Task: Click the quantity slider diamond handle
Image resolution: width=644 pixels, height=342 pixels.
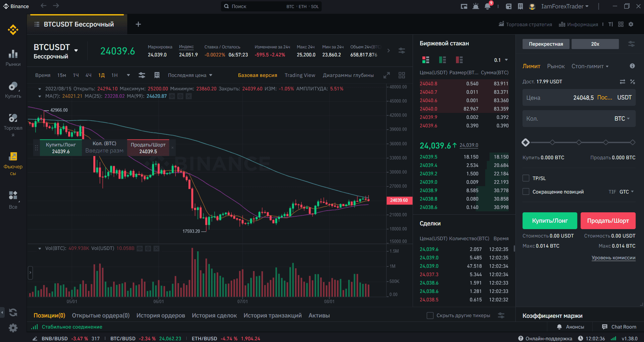Action: click(x=525, y=142)
